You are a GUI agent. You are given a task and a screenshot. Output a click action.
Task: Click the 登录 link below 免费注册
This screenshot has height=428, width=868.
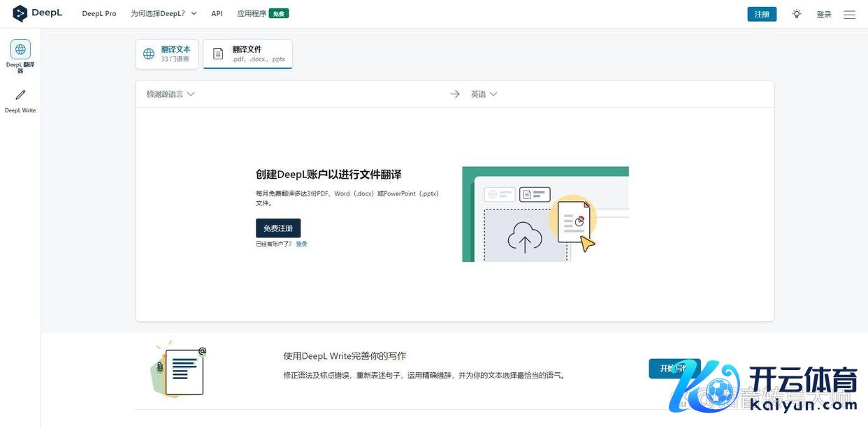[x=301, y=244]
